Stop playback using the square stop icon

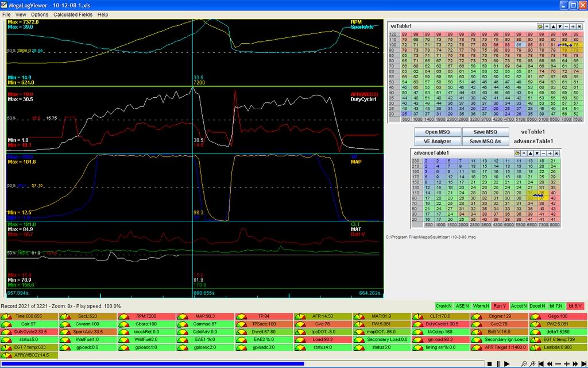490,363
